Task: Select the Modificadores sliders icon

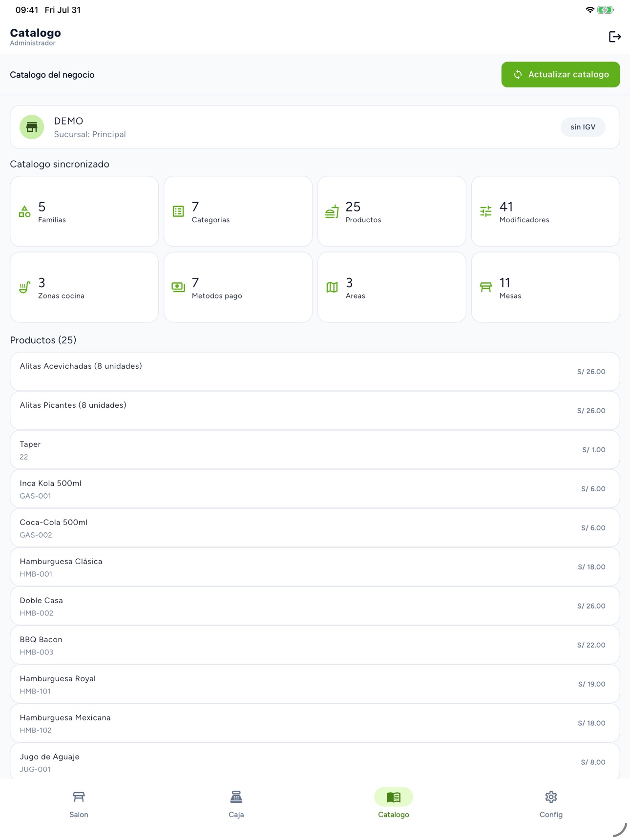Action: (486, 211)
